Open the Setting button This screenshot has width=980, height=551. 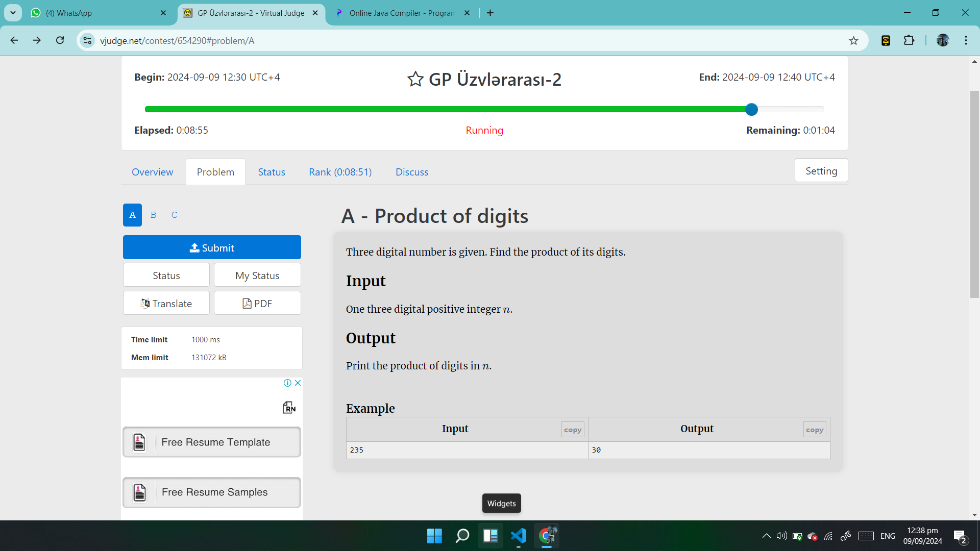point(821,170)
